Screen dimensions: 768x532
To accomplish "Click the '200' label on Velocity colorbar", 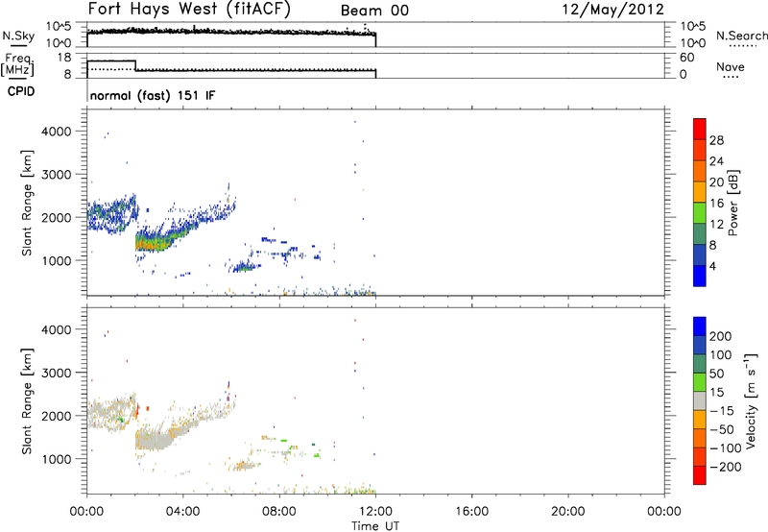I will 721,336.
